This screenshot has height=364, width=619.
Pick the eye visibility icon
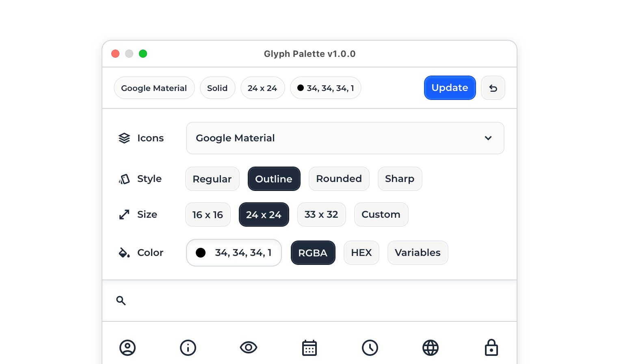click(249, 348)
